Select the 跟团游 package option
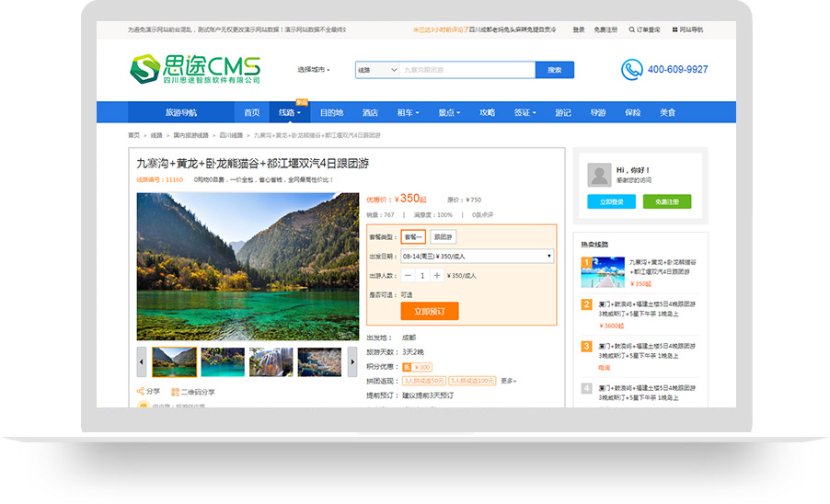 point(444,236)
